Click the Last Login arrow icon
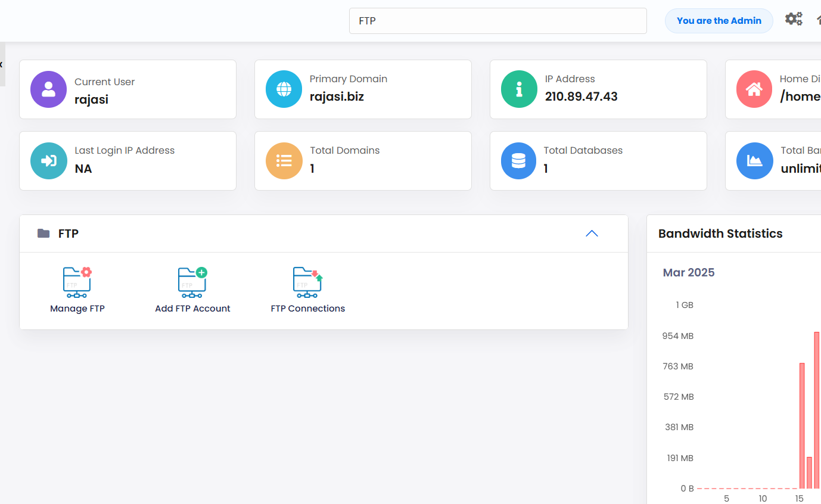Viewport: 821px width, 504px height. pos(48,161)
